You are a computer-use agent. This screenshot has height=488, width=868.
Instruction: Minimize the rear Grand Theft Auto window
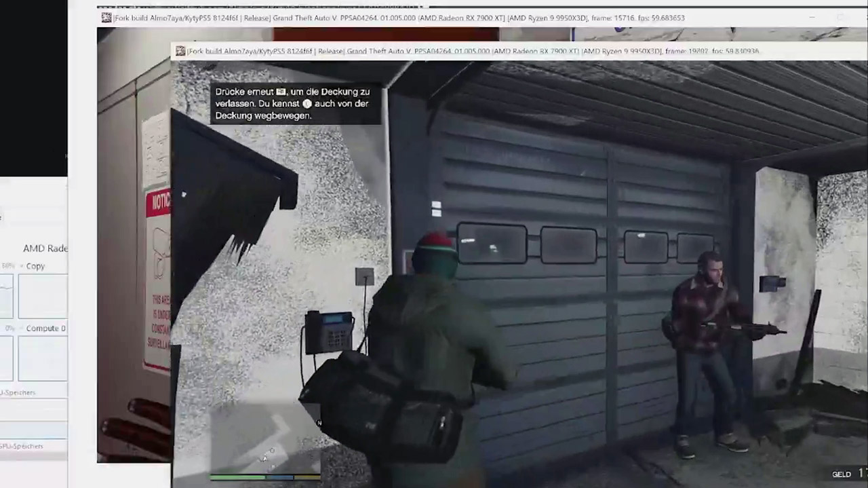click(812, 18)
